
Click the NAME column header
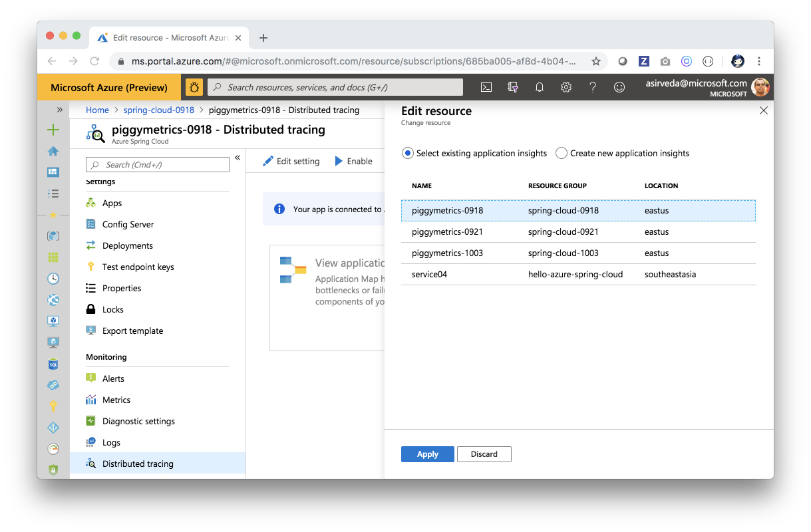pos(422,186)
